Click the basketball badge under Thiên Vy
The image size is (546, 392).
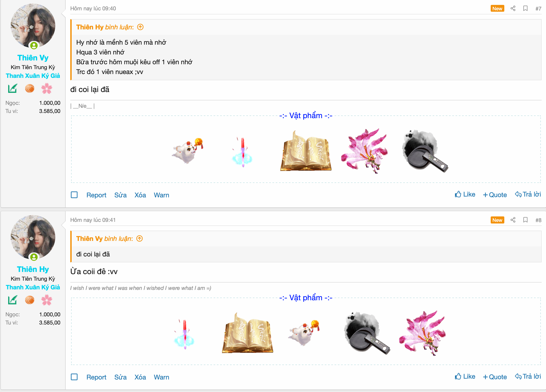(x=30, y=88)
